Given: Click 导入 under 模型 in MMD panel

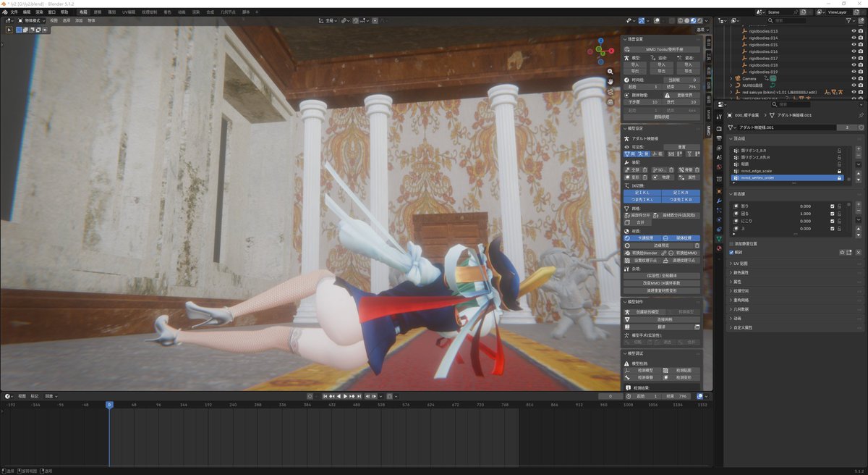Looking at the screenshot, I should click(x=635, y=64).
